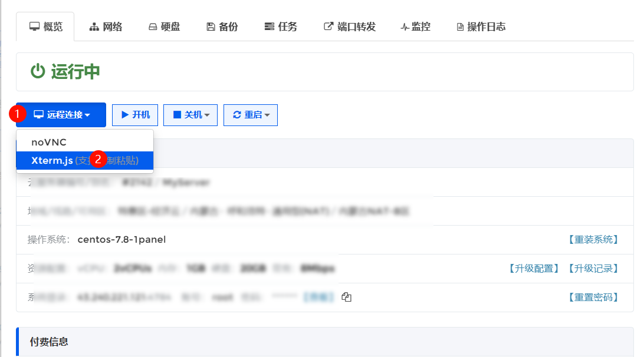Open the 网络 network tab
The height and width of the screenshot is (357, 644).
coord(106,27)
